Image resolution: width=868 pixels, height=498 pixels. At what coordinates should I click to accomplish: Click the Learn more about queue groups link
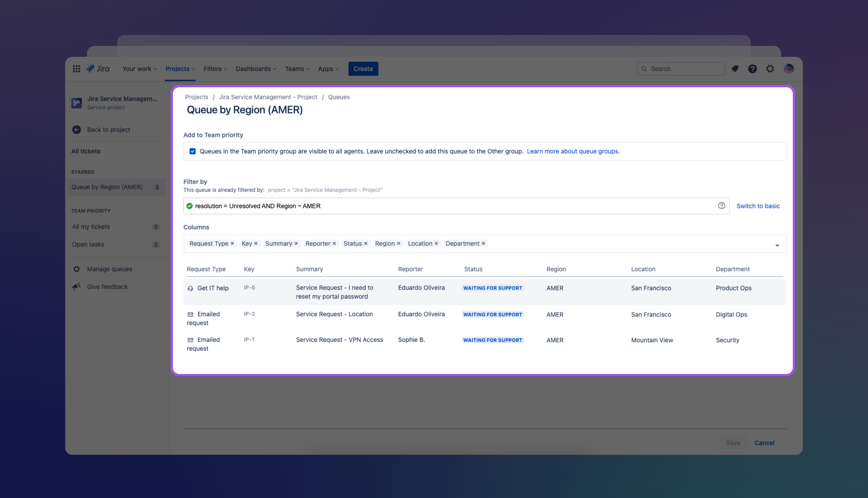tap(573, 151)
